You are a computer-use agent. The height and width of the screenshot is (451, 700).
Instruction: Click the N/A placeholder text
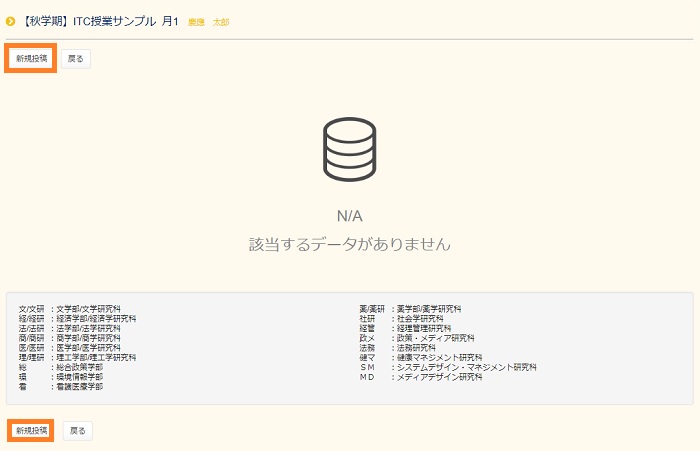[x=349, y=216]
